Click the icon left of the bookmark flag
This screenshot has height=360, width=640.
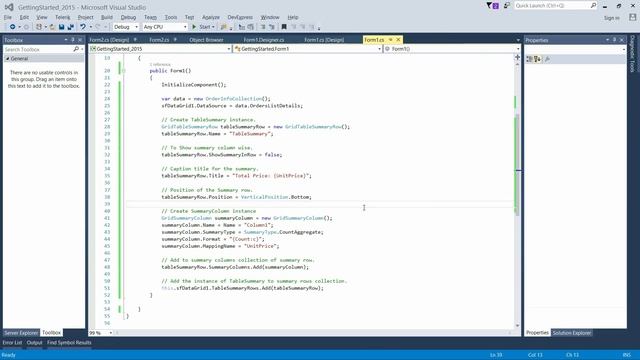tap(271, 27)
